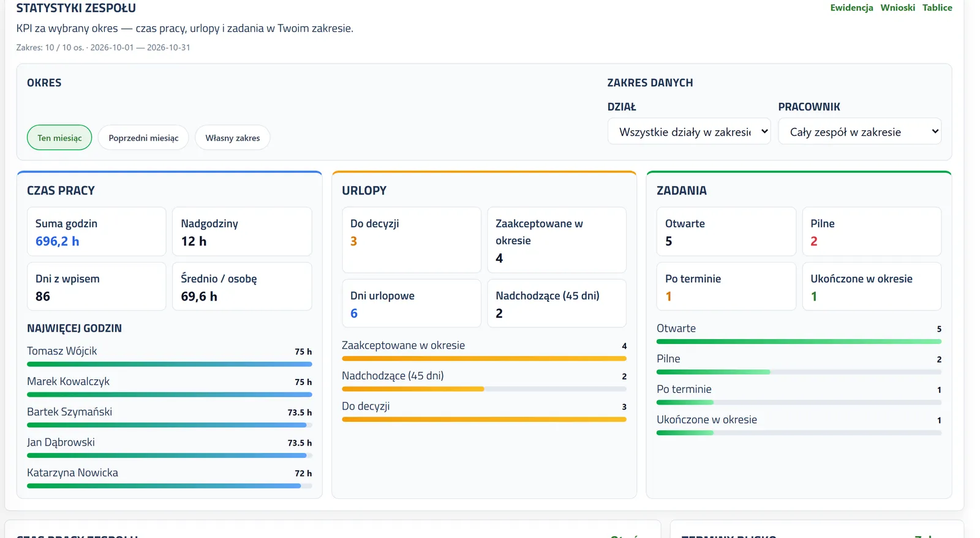Image resolution: width=980 pixels, height=538 pixels.
Task: Open the Otwarte tasks card
Action: click(726, 232)
